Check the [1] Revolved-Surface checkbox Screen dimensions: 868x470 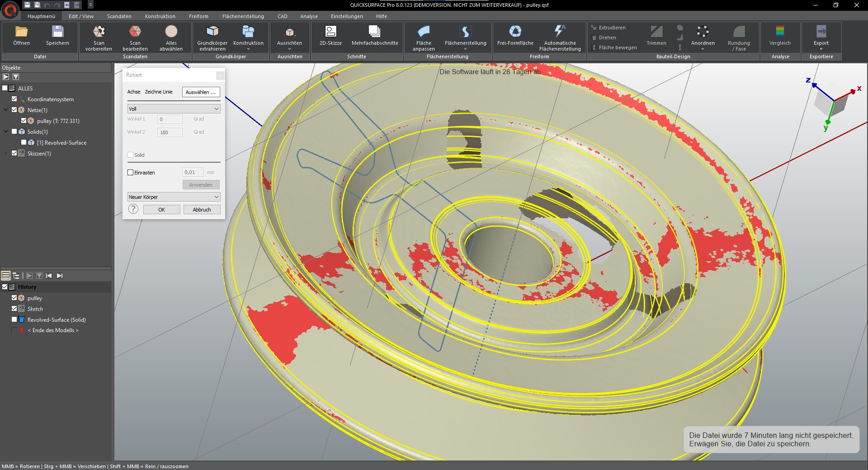tap(24, 142)
